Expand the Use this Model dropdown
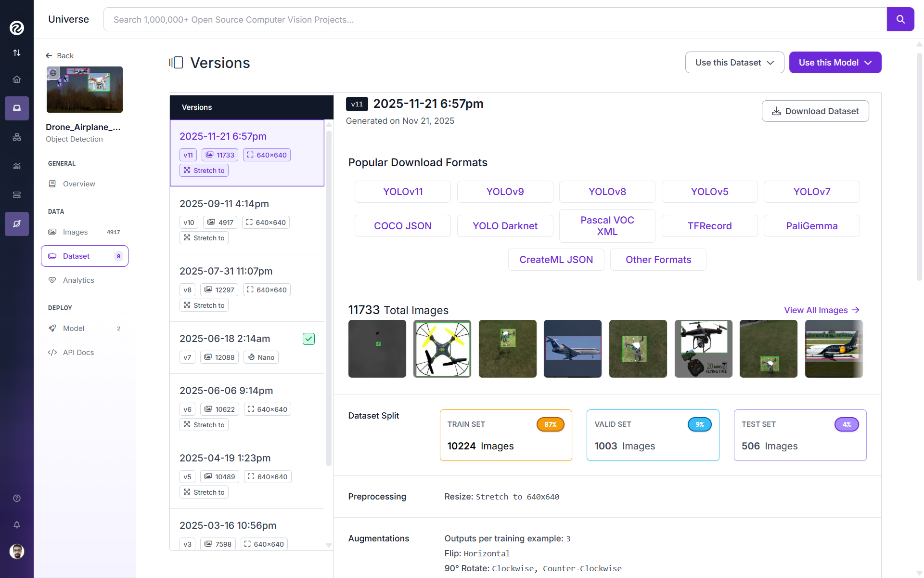 (835, 63)
